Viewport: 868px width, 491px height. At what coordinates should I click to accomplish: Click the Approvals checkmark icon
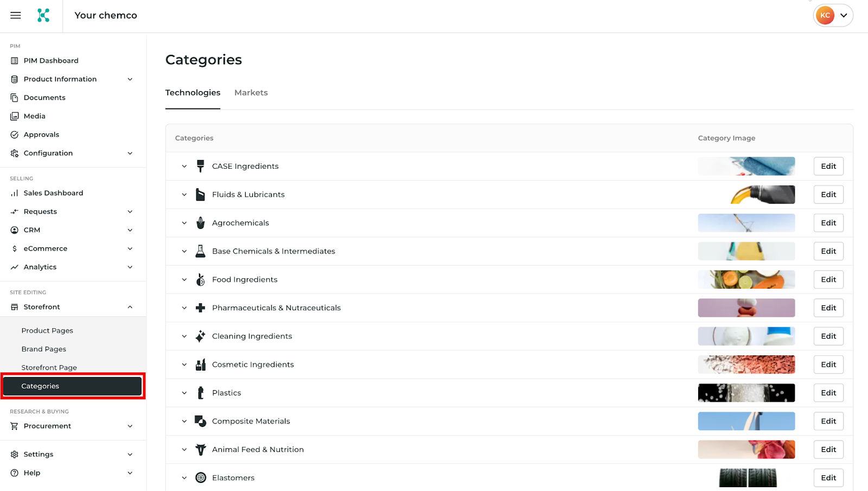[x=15, y=135]
